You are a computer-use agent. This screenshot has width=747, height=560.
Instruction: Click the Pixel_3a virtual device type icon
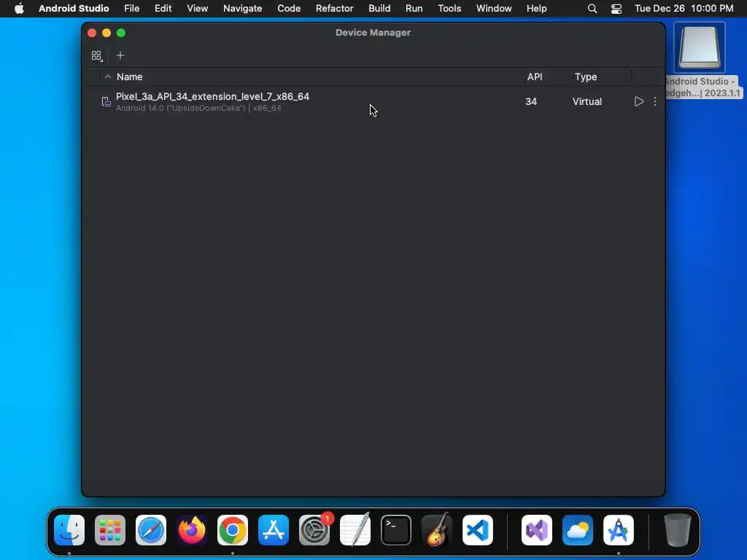(x=107, y=101)
